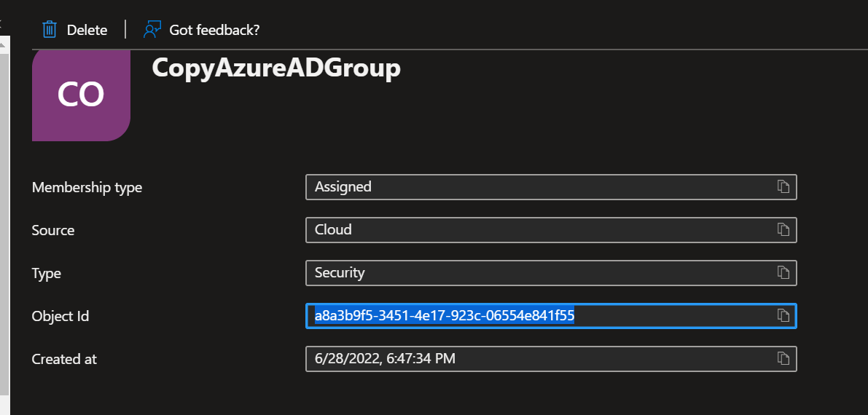This screenshot has height=415, width=868.
Task: Click the highlighted Object Id field
Action: pos(551,316)
